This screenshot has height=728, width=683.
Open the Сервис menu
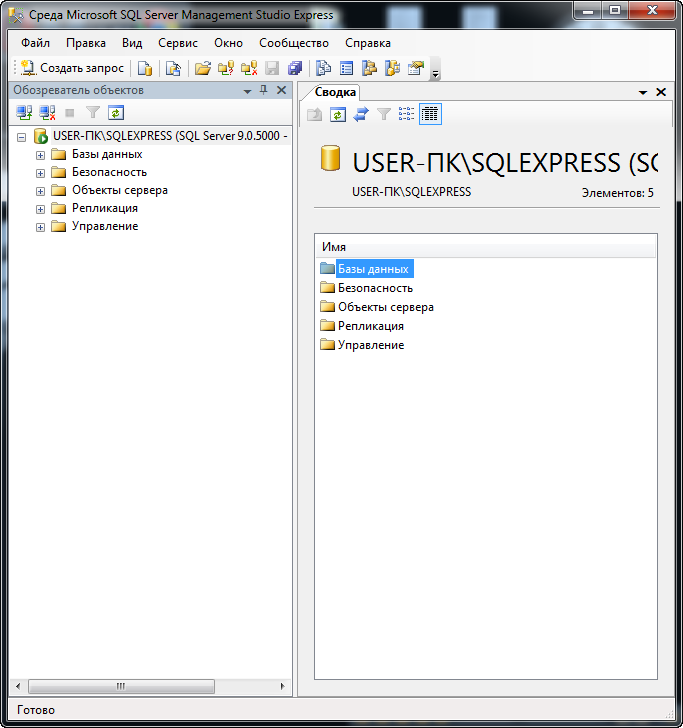(178, 43)
